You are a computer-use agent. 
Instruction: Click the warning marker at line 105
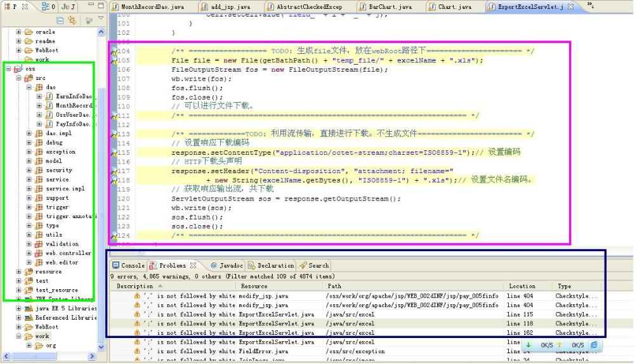click(x=114, y=60)
